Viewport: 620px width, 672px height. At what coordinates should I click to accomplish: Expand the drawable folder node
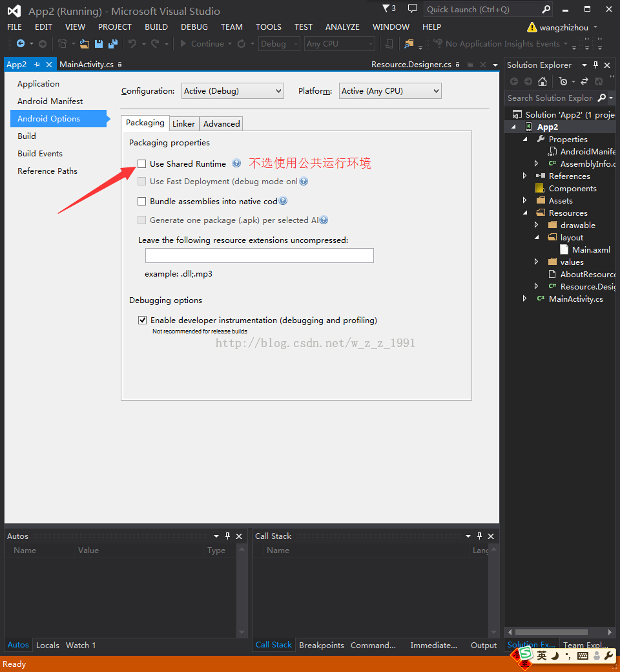(x=536, y=225)
